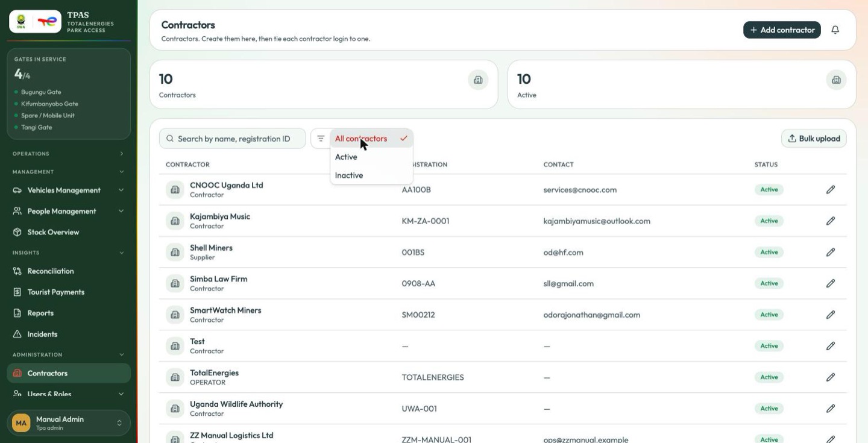Image resolution: width=868 pixels, height=443 pixels.
Task: Expand Operations section in sidebar
Action: [69, 154]
